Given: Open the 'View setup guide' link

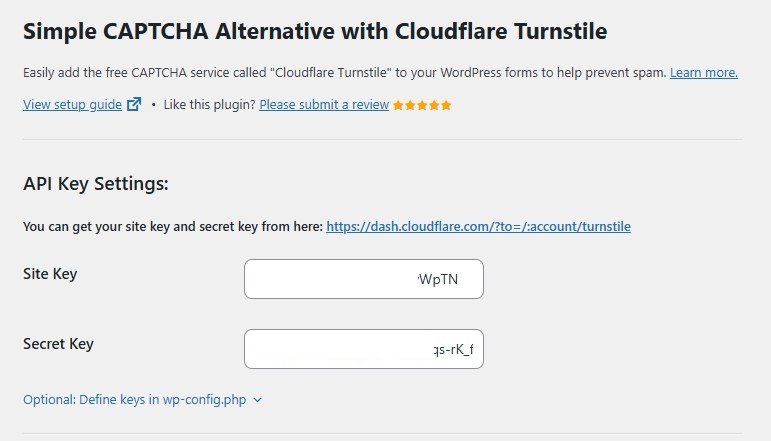Looking at the screenshot, I should (x=72, y=104).
